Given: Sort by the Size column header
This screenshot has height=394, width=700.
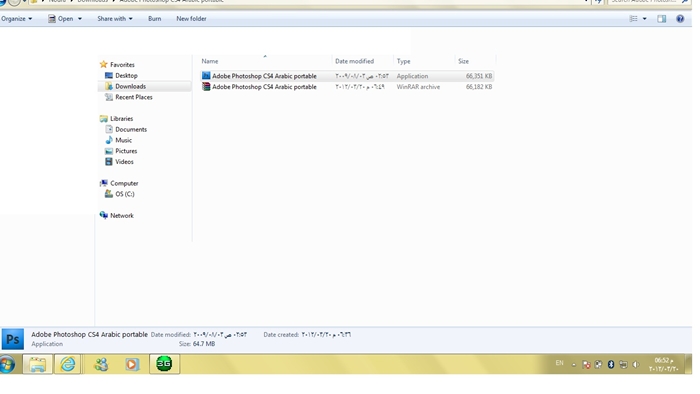Looking at the screenshot, I should point(463,61).
